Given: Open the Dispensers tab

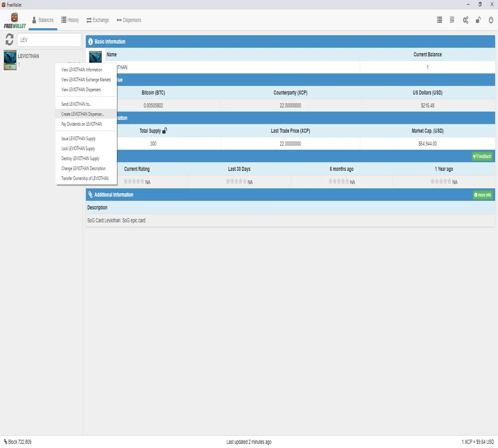Looking at the screenshot, I should pos(129,20).
